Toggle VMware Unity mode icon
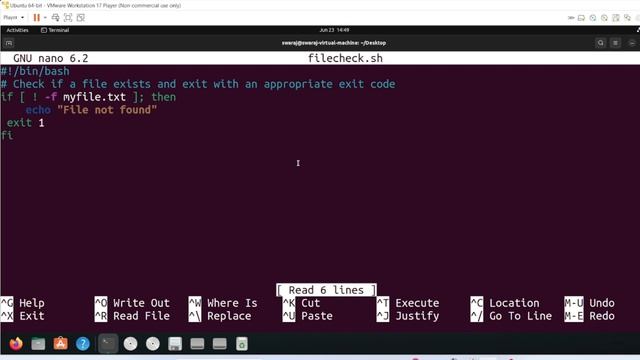 coord(81,18)
